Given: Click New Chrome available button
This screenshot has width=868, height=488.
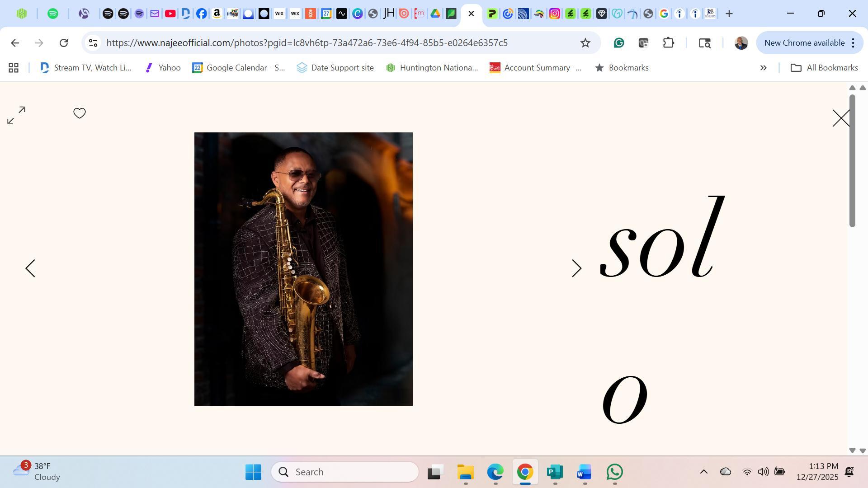Looking at the screenshot, I should point(804,43).
